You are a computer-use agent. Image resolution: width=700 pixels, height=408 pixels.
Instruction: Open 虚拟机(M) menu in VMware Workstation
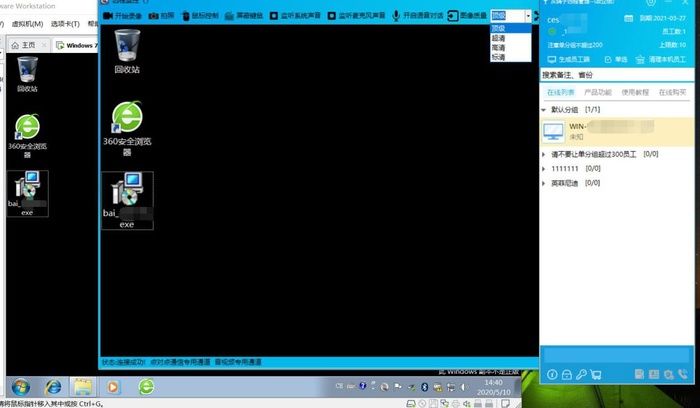(27, 24)
